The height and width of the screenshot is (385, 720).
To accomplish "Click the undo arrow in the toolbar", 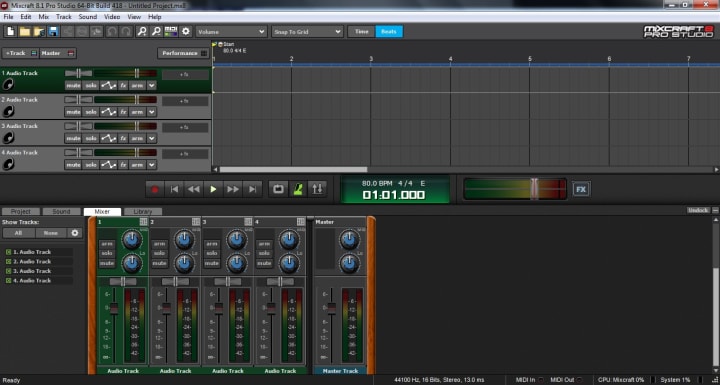I will [112, 32].
